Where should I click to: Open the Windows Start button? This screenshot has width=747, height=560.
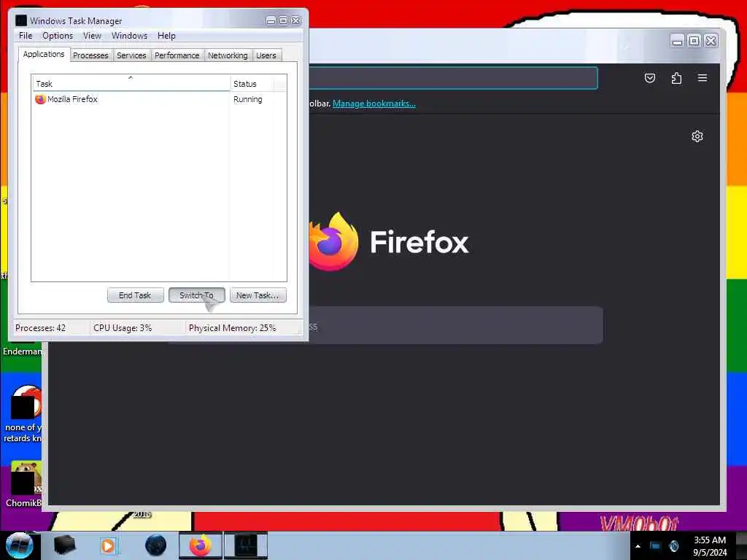20,545
